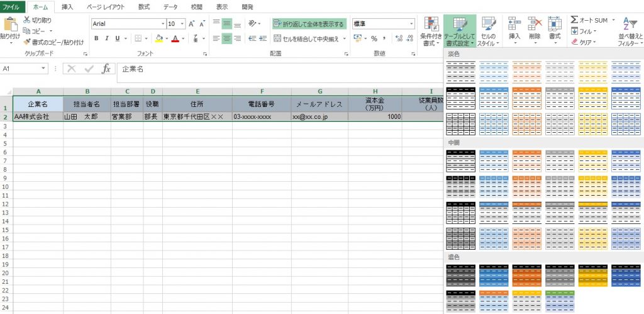Toggle italic formatting with I button
The width and height of the screenshot is (644, 314).
[x=107, y=38]
